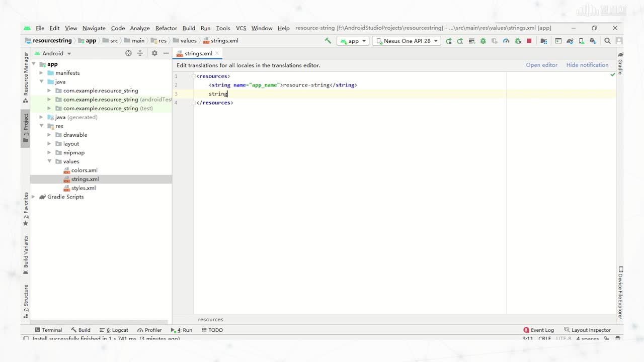
Task: Open the Layout Inspector
Action: click(x=587, y=330)
